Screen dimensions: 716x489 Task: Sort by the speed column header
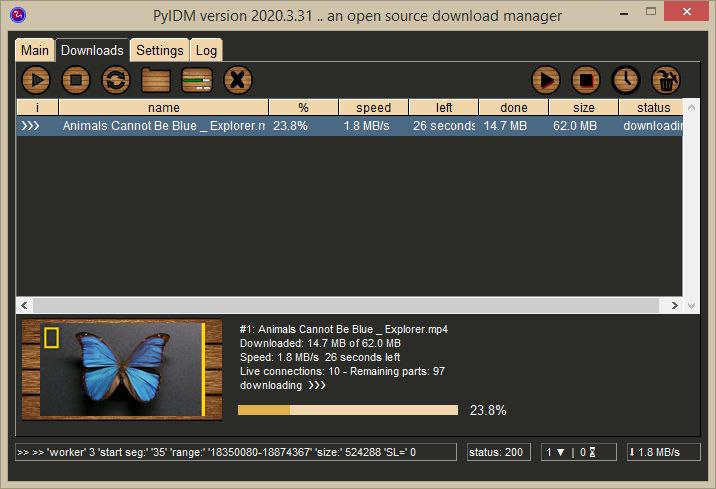pyautogui.click(x=374, y=107)
